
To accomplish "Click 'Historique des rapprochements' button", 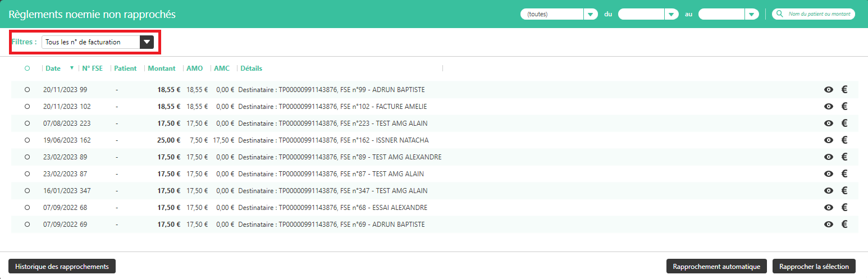I will click(62, 267).
